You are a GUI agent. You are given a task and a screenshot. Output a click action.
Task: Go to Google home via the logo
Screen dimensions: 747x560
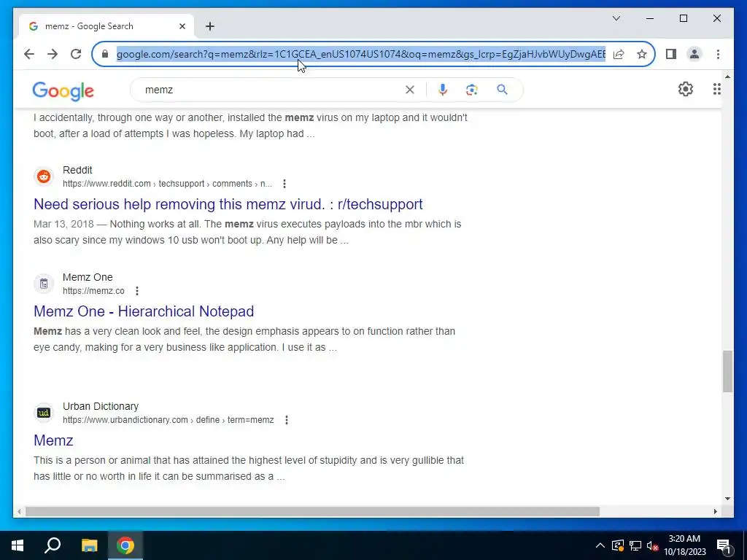click(x=63, y=90)
